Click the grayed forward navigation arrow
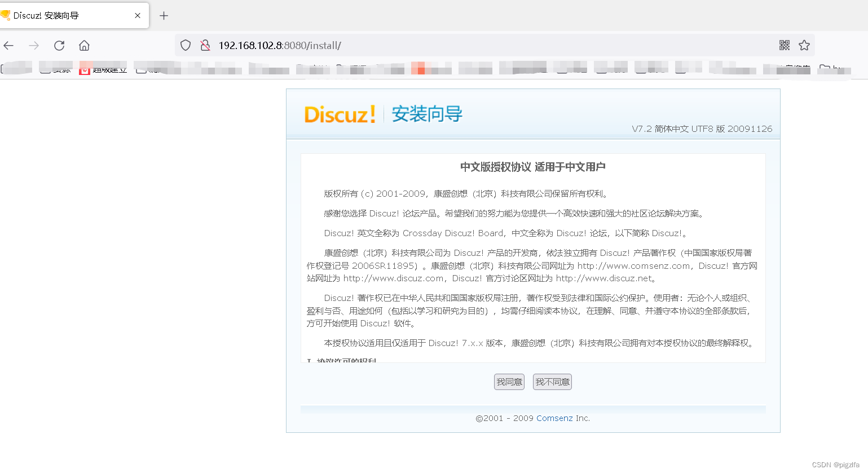 pyautogui.click(x=33, y=45)
